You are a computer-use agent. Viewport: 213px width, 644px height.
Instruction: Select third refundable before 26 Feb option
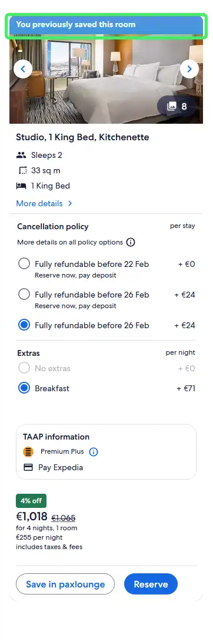pos(24,325)
